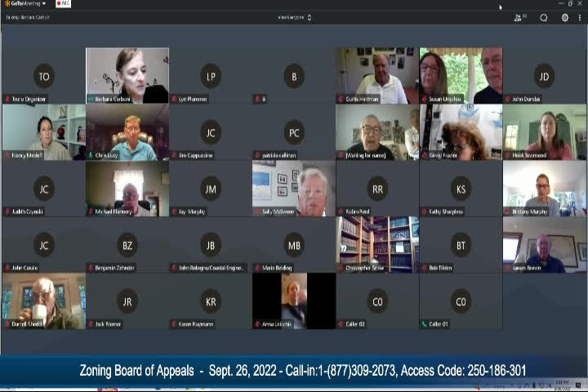Click the Darrell Shedd name label
Viewport: 588px width, 392px height.
[28, 324]
